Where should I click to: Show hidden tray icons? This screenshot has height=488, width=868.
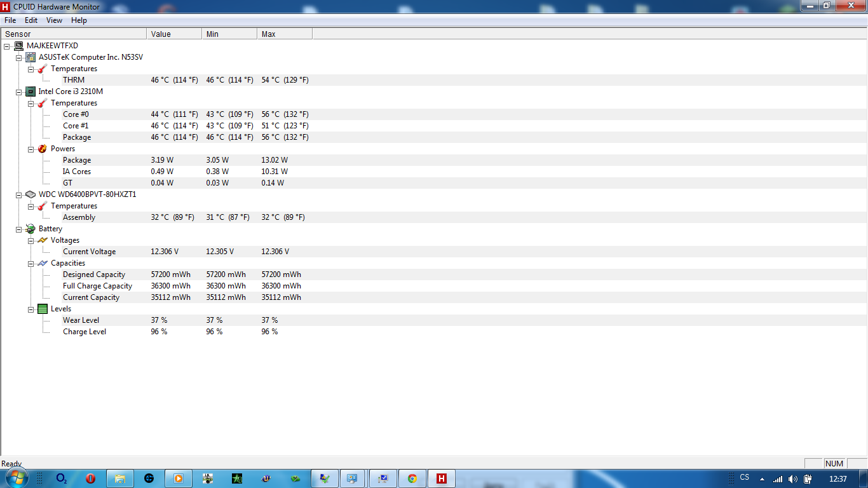pyautogui.click(x=762, y=478)
